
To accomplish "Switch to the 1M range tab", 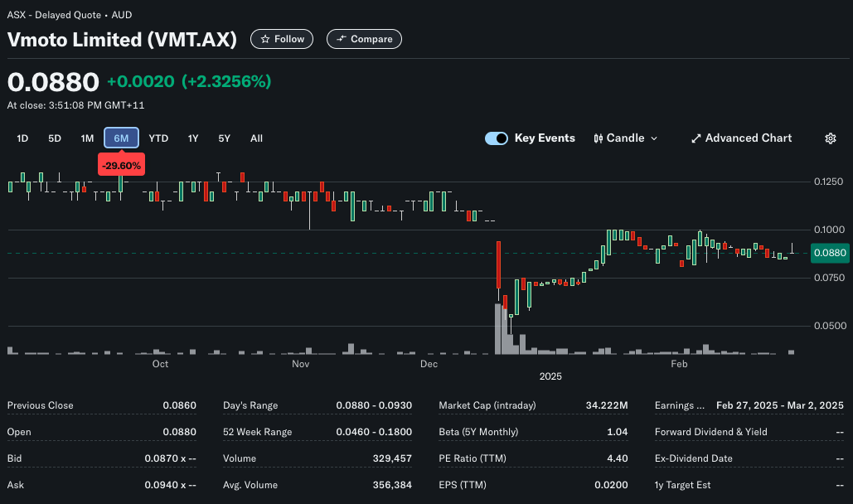I will [x=87, y=138].
